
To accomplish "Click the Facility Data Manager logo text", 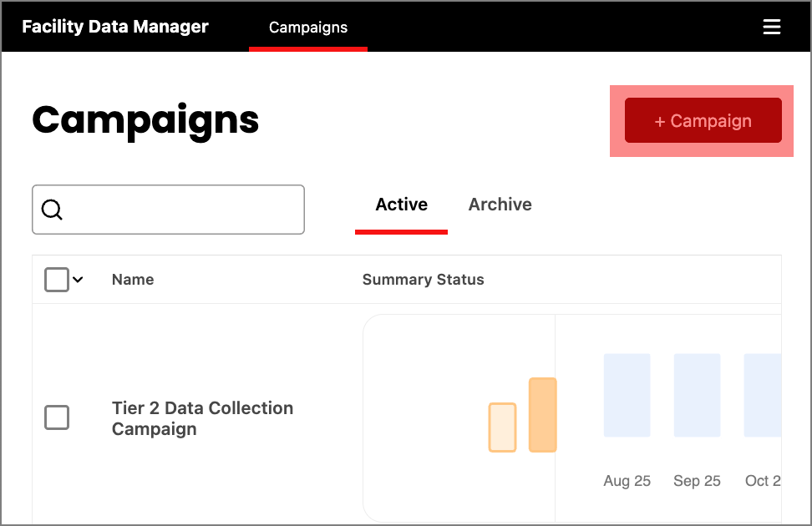I will [114, 26].
